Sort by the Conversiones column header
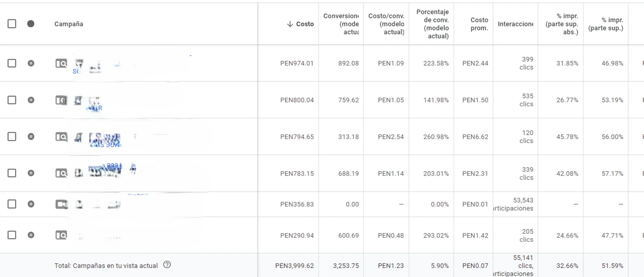 click(x=342, y=24)
